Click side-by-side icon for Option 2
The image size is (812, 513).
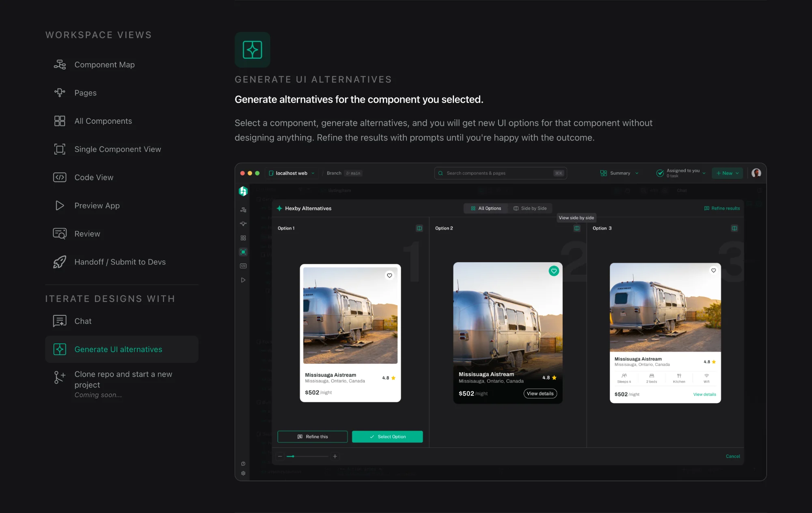pyautogui.click(x=577, y=228)
